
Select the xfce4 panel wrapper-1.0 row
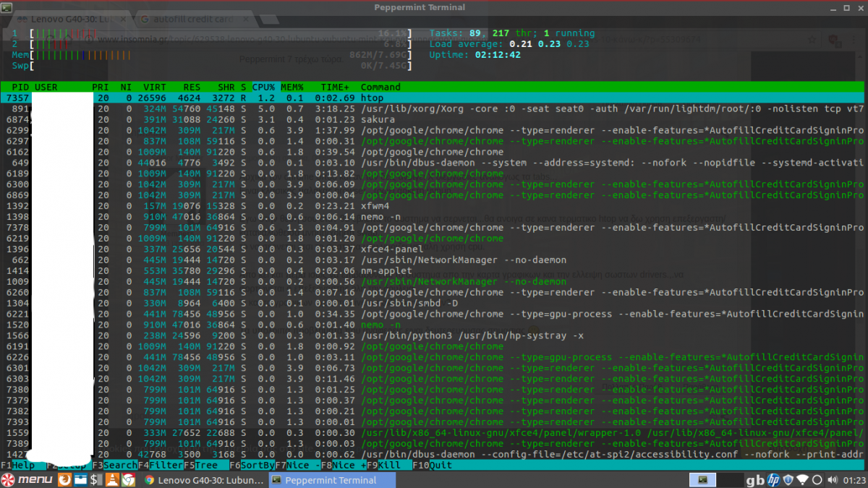point(434,433)
